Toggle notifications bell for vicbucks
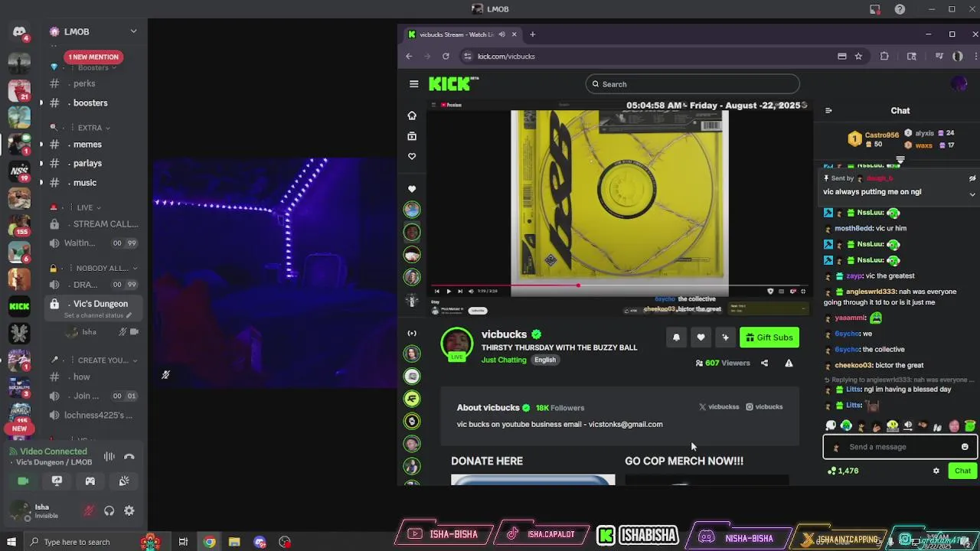980x551 pixels. (x=676, y=337)
